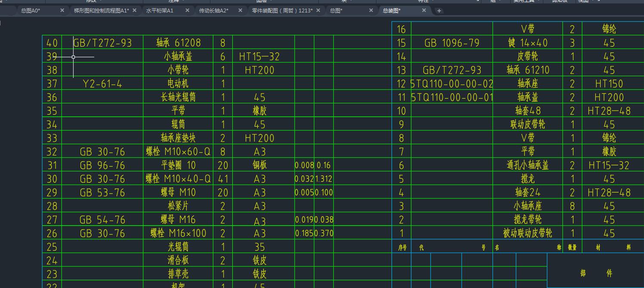Close the 零件装配图（周哲）1213* tab

[319, 10]
